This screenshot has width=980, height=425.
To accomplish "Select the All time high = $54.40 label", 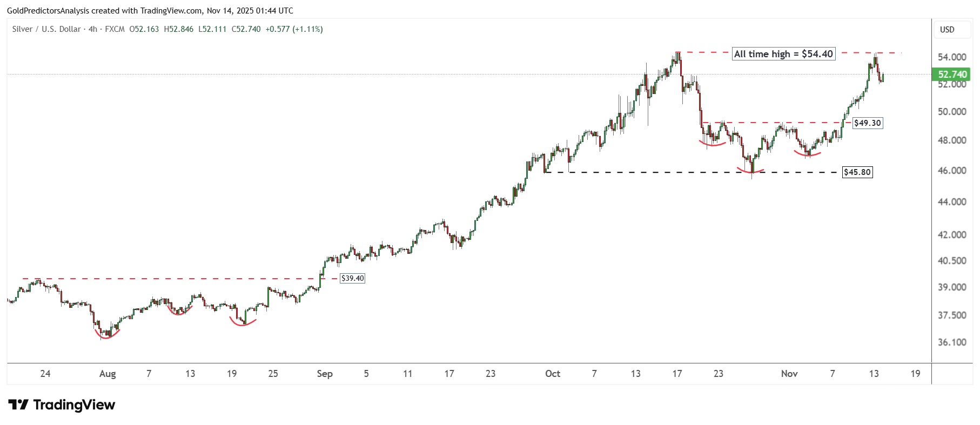I will point(783,54).
